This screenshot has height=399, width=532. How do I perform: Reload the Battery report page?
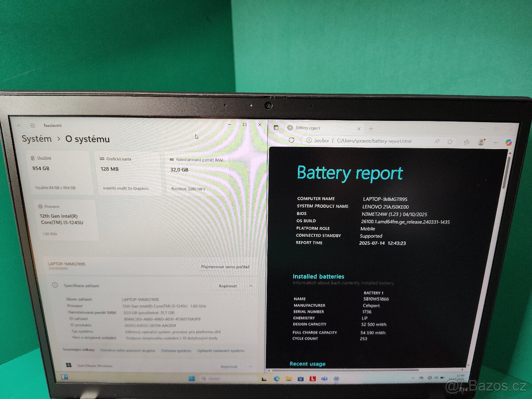(292, 141)
